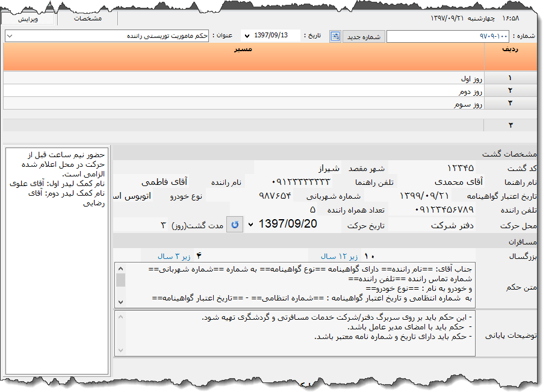
Task: Click the متن حکم scrollbar thumb
Action: pyautogui.click(x=121, y=280)
